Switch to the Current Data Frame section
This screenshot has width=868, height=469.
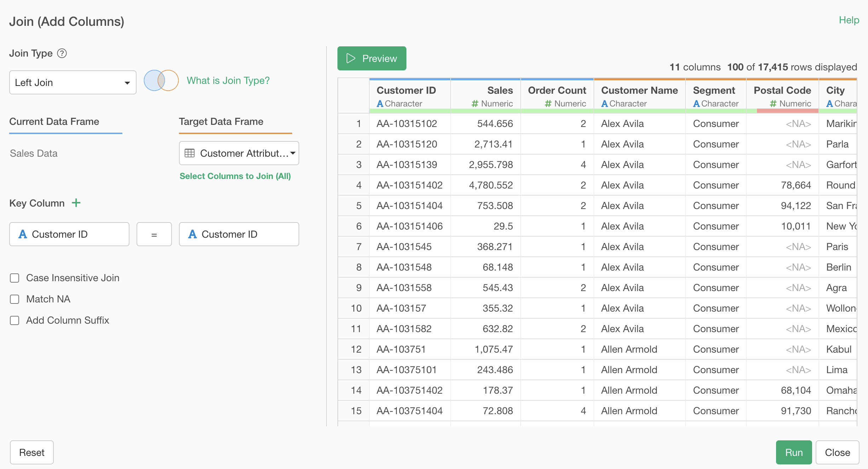pyautogui.click(x=54, y=121)
